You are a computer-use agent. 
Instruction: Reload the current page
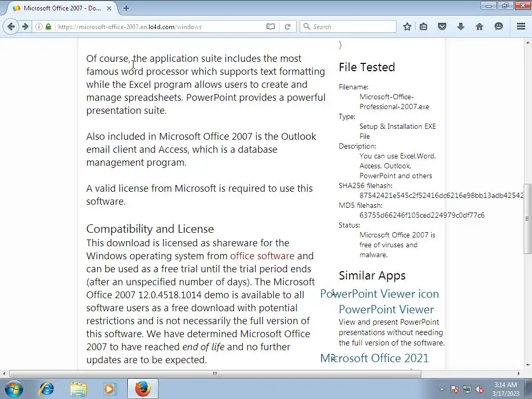point(287,26)
